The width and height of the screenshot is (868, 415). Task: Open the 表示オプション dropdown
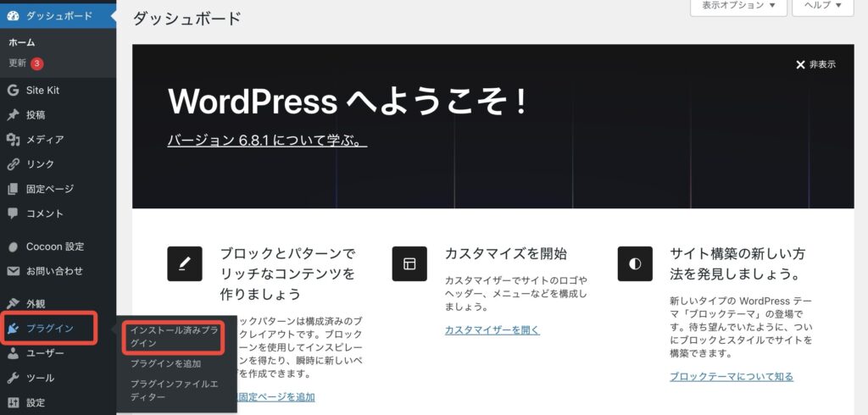tap(738, 7)
